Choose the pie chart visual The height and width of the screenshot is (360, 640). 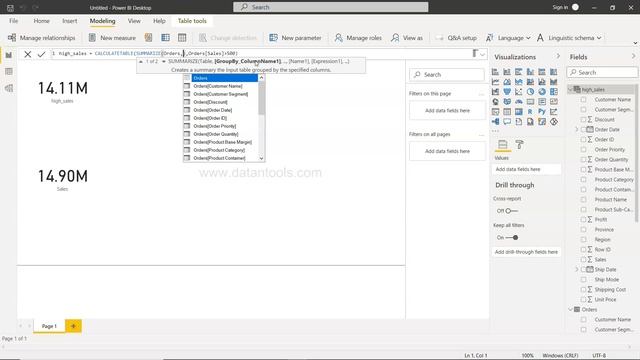530,92
